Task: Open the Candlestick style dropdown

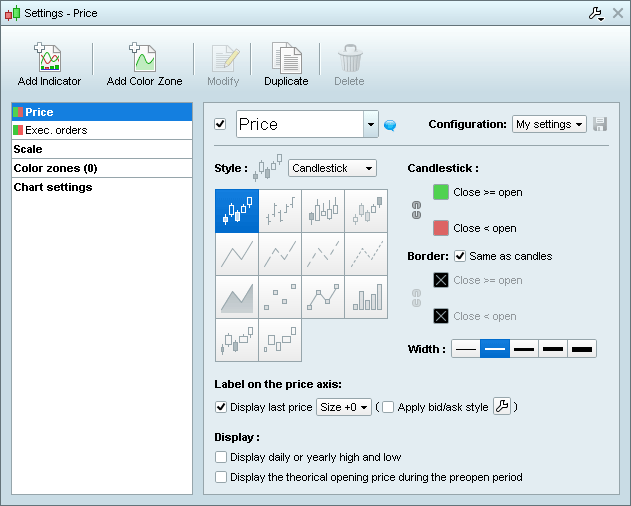Action: pyautogui.click(x=332, y=168)
